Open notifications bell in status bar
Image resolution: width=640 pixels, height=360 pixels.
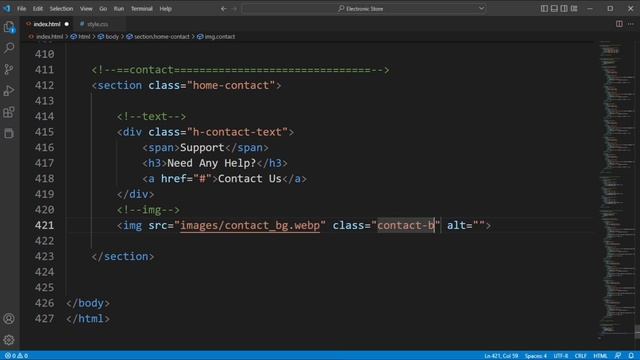pos(631,356)
